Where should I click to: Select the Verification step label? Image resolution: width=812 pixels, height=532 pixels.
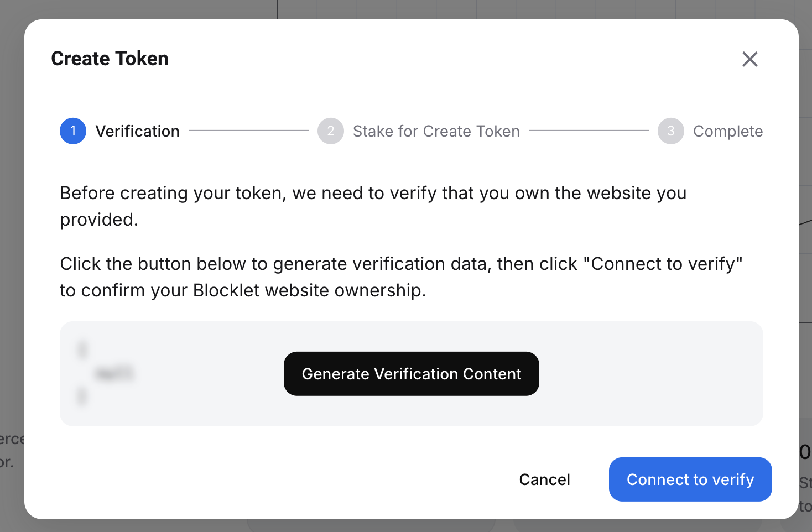point(137,131)
